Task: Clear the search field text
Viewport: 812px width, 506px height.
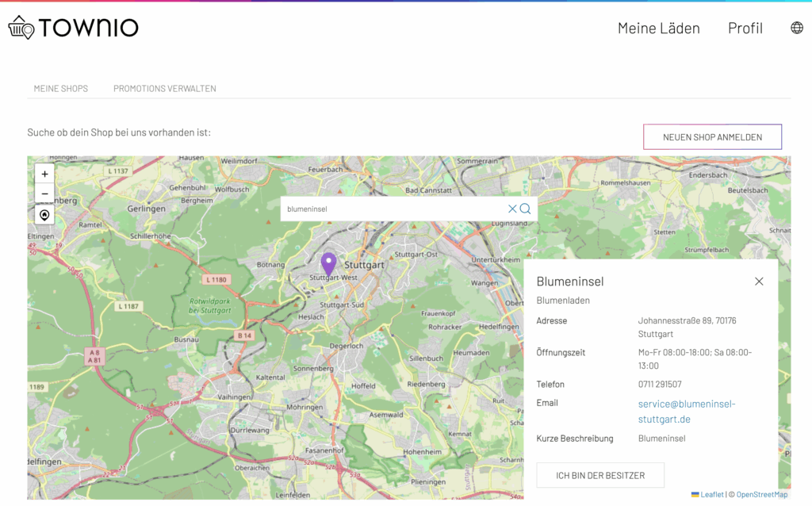Action: click(512, 209)
